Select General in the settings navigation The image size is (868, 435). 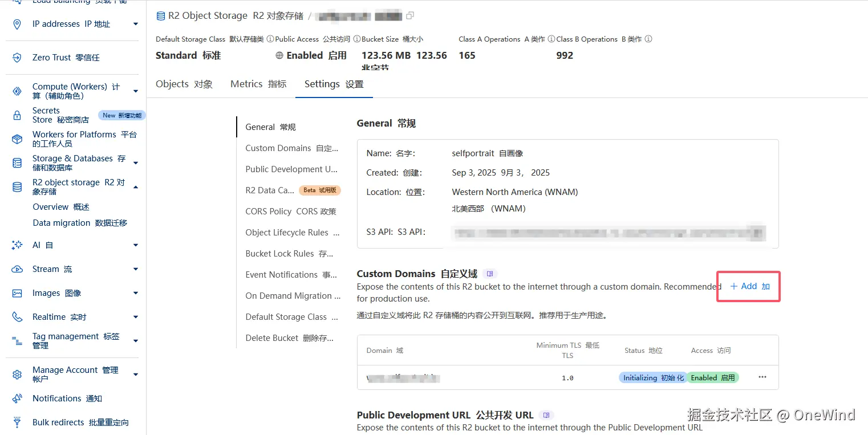point(270,127)
